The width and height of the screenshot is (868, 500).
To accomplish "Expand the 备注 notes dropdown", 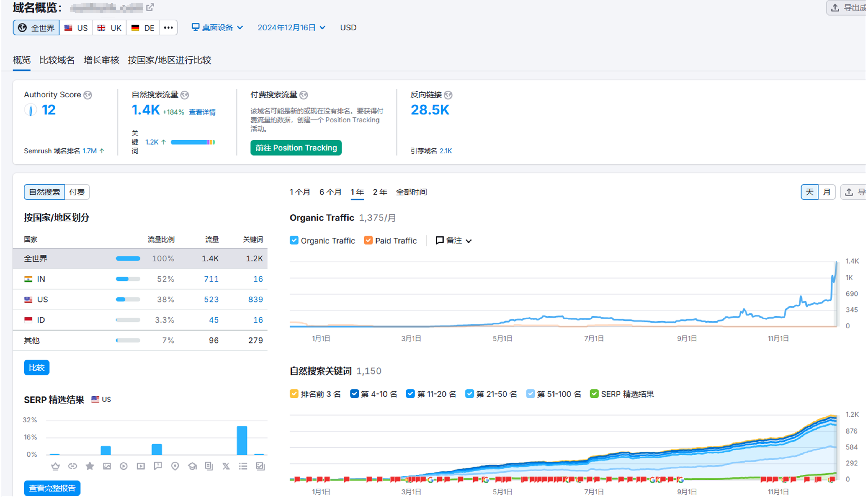I will 454,241.
